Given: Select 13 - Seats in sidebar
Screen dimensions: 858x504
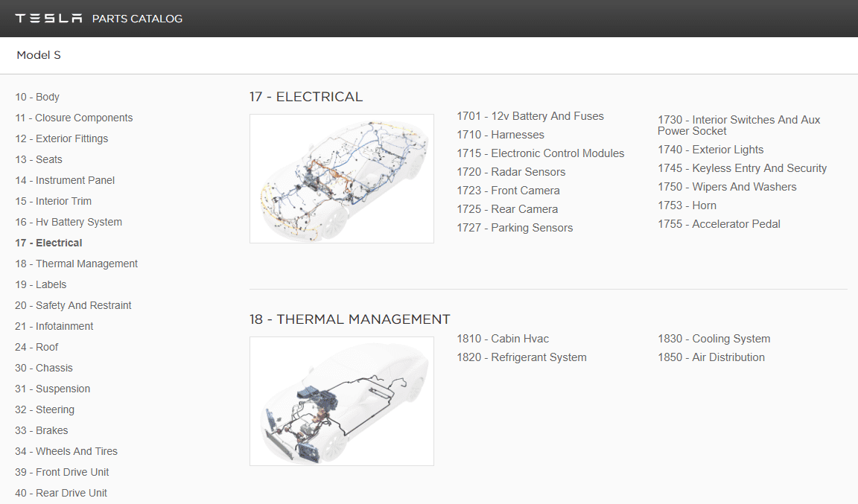Looking at the screenshot, I should pyautogui.click(x=39, y=159).
